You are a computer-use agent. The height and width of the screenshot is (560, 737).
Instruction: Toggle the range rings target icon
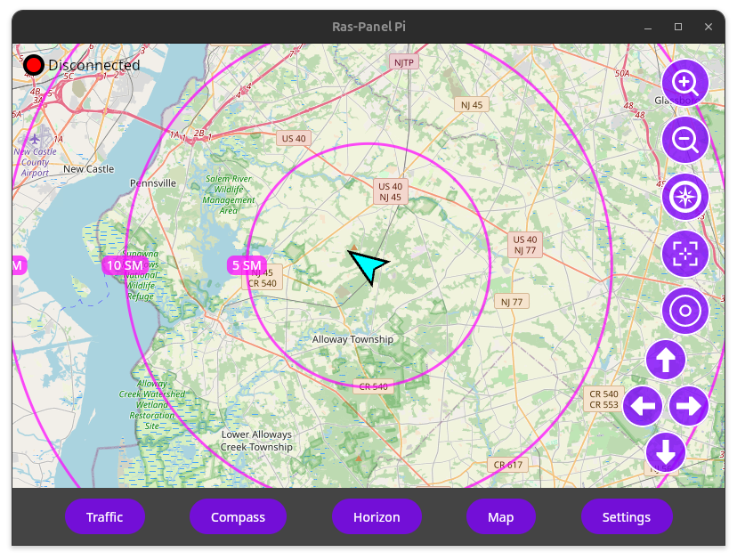tap(684, 311)
